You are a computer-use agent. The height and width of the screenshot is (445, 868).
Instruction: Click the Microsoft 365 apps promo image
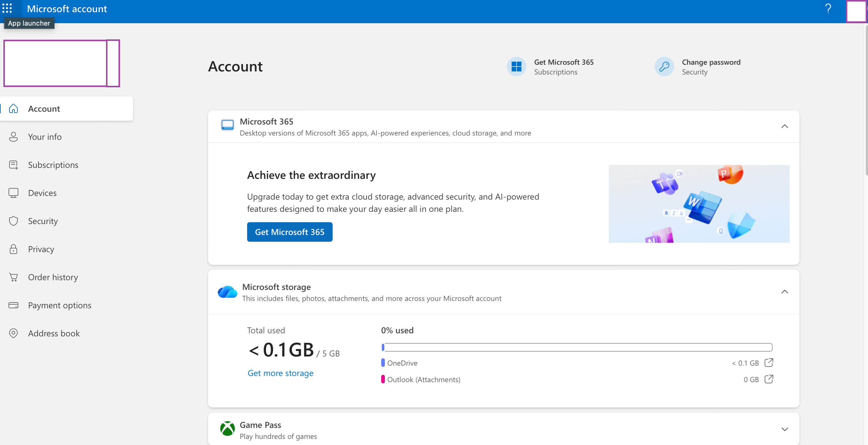[699, 204]
